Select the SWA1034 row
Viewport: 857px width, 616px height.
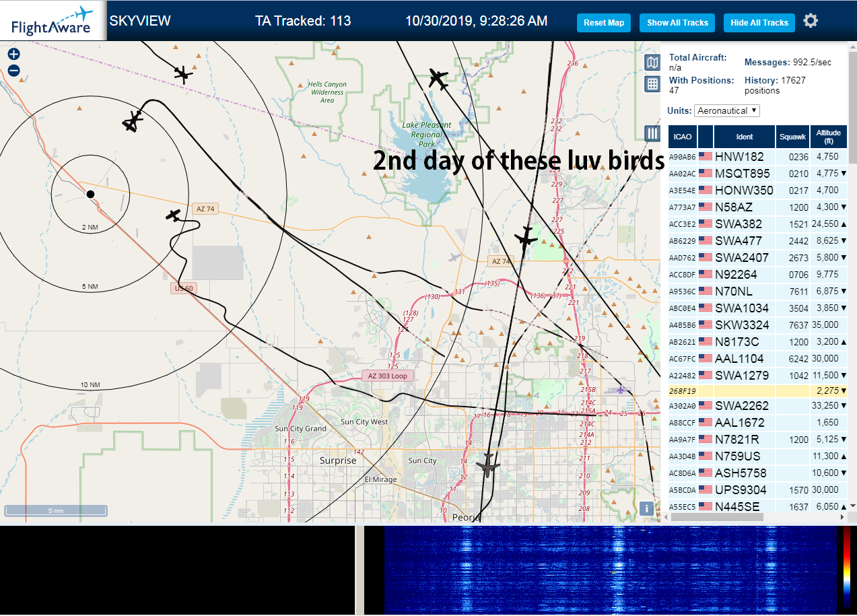(x=758, y=308)
